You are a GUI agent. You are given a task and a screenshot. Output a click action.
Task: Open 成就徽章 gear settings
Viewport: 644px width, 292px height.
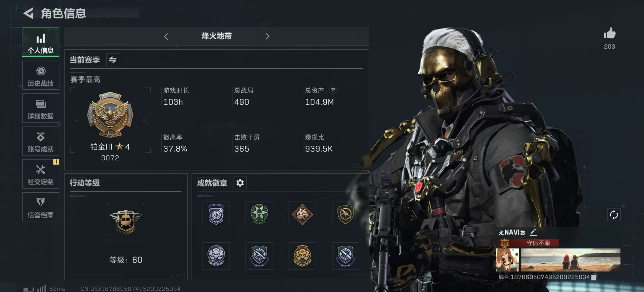point(240,183)
